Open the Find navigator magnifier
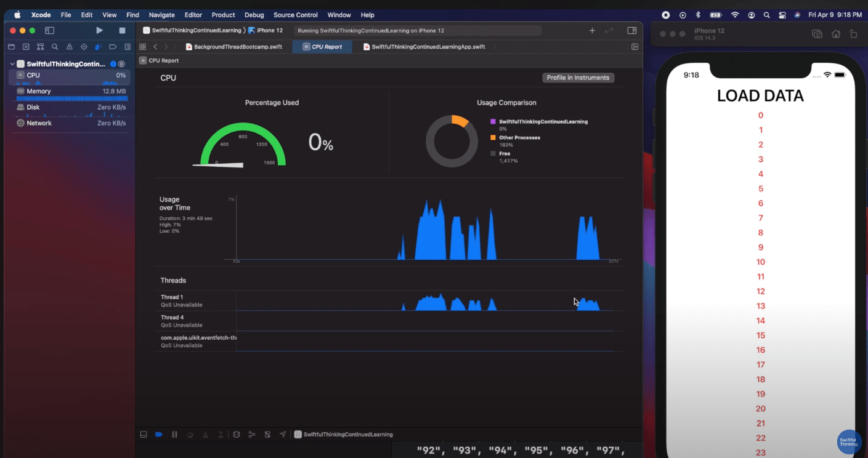 click(55, 47)
